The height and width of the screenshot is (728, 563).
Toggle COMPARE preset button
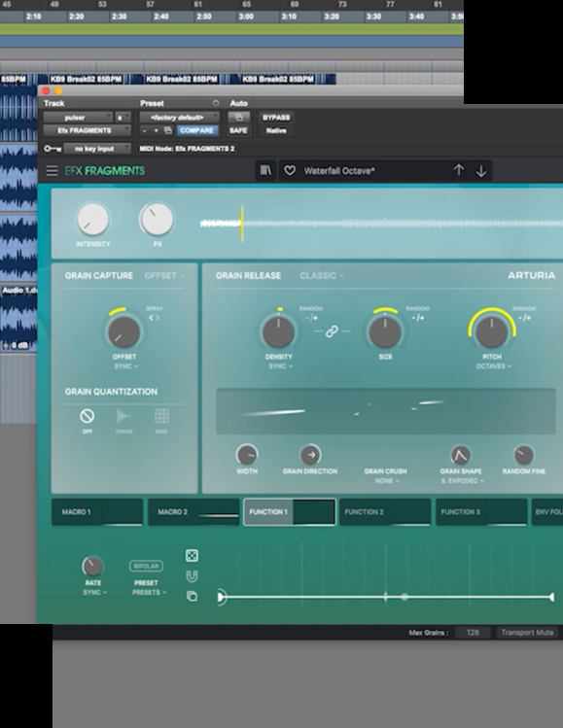click(x=196, y=130)
